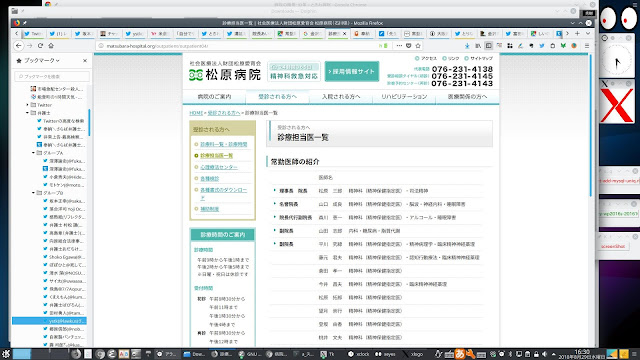Switch to the xeyes taskbar entry

point(385,354)
